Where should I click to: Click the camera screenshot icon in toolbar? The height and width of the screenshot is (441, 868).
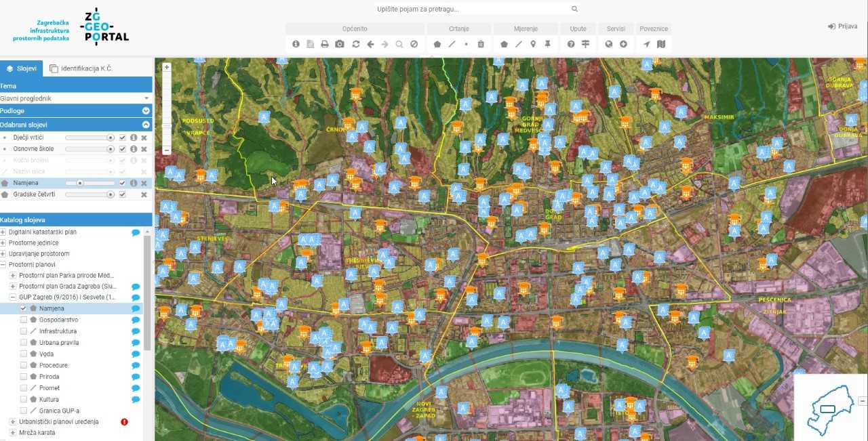point(340,44)
